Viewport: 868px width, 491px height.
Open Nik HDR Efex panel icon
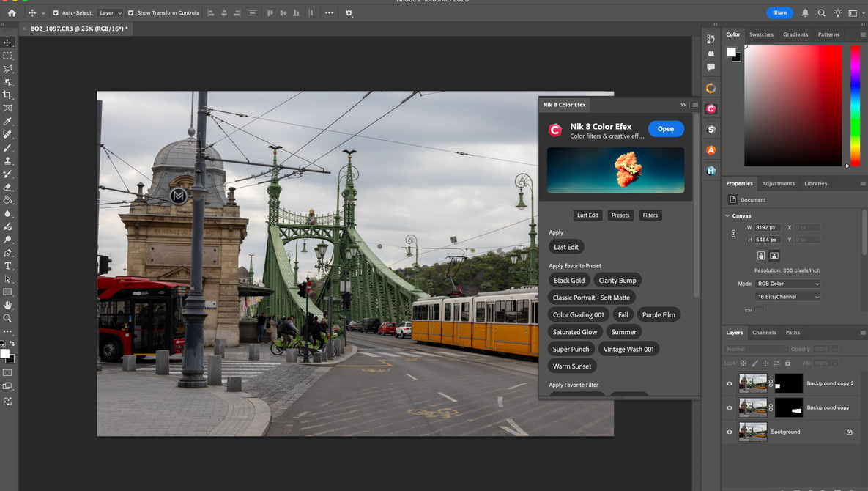click(x=711, y=171)
